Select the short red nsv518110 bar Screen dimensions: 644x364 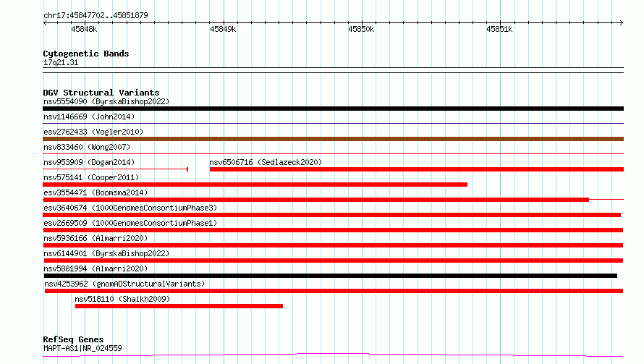pos(179,306)
